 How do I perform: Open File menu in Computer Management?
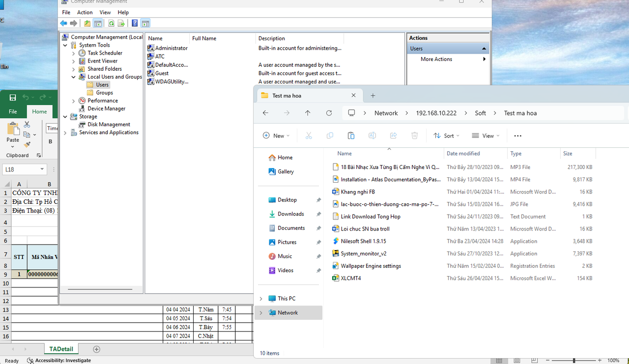[66, 12]
